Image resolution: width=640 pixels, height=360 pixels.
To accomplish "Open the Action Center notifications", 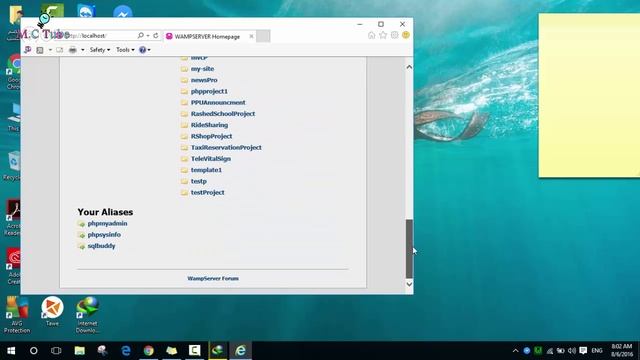I will pos(583,351).
